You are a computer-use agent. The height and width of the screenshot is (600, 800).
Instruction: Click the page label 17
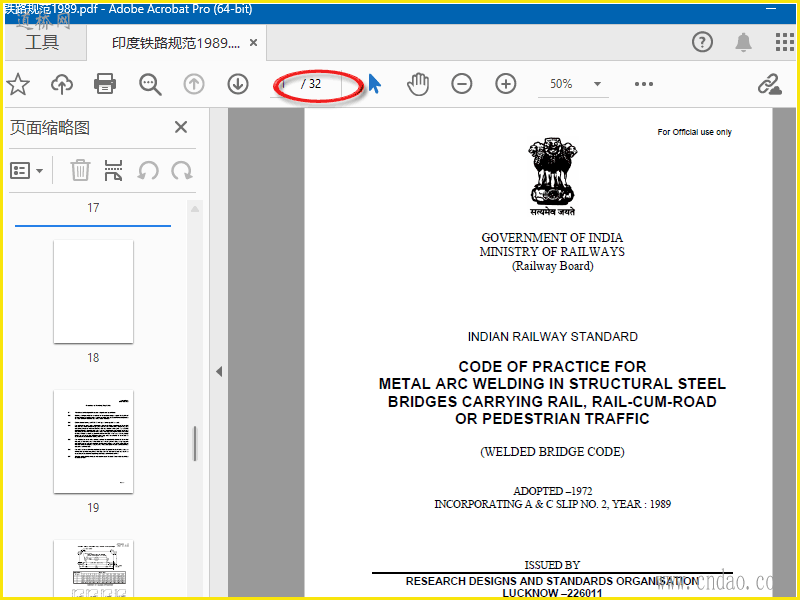coord(93,208)
